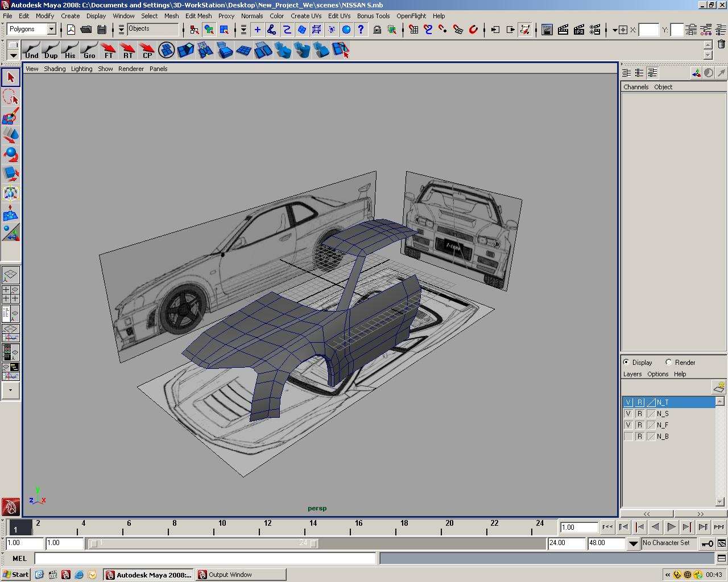Switch to four view layout
728x582 pixels.
tap(11, 294)
